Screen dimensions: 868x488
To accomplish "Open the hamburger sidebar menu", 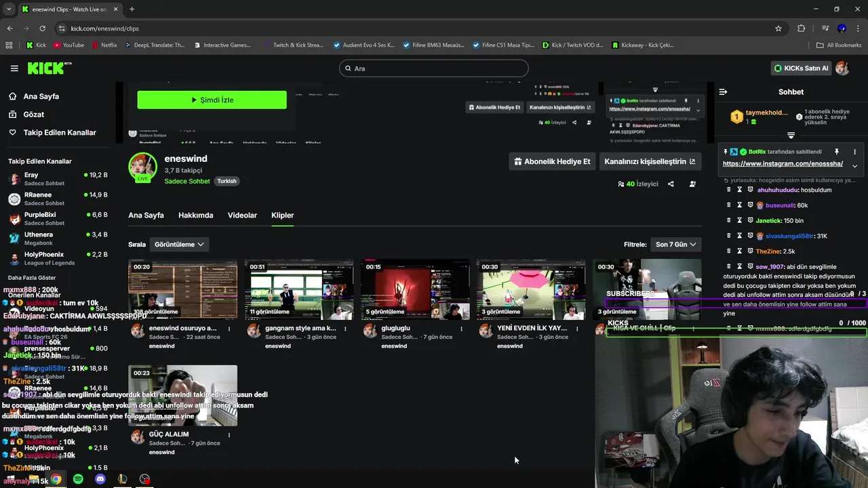I will [x=14, y=68].
